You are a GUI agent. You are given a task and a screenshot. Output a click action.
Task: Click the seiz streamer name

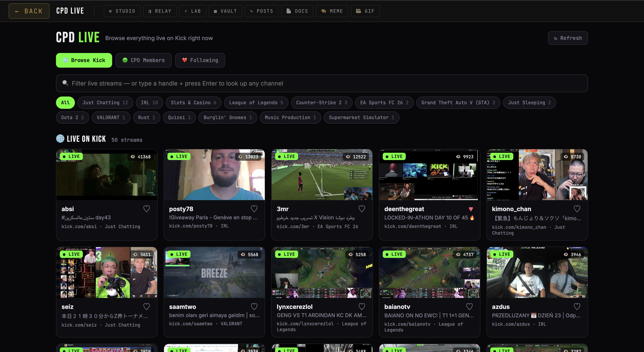(x=68, y=307)
